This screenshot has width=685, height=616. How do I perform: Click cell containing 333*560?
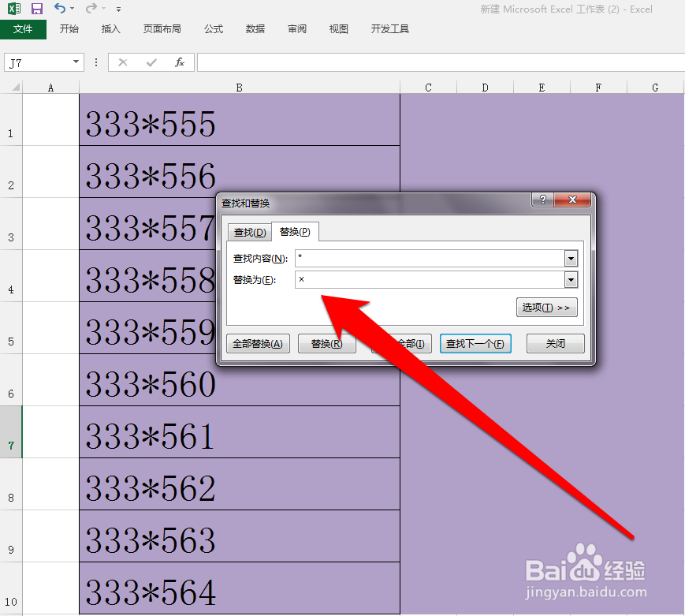(x=240, y=380)
